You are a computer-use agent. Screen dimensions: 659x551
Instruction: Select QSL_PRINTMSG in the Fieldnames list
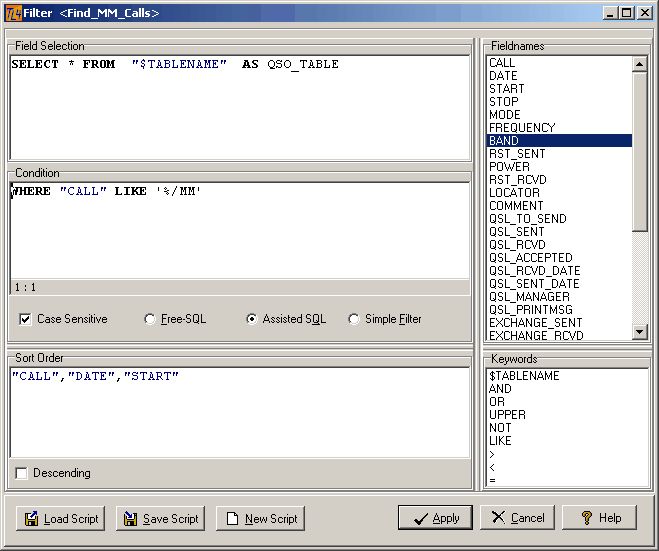tap(559, 310)
